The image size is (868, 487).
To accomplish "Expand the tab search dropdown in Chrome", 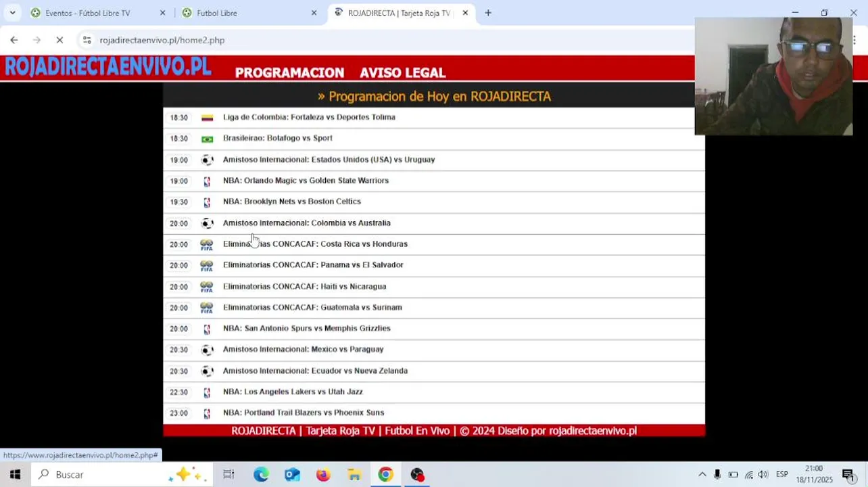I will tap(12, 13).
